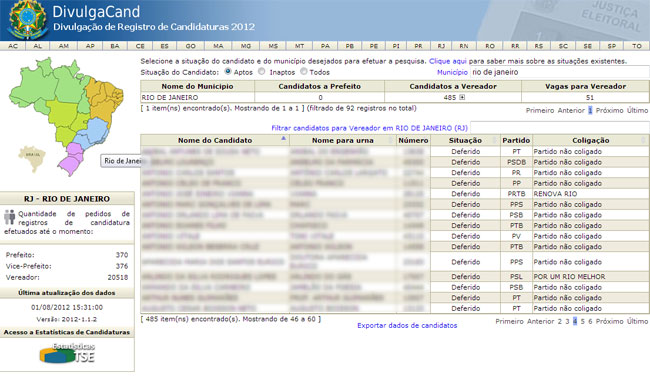Open the PE state tab
Viewport: 650px width, 383px height.
click(x=374, y=46)
